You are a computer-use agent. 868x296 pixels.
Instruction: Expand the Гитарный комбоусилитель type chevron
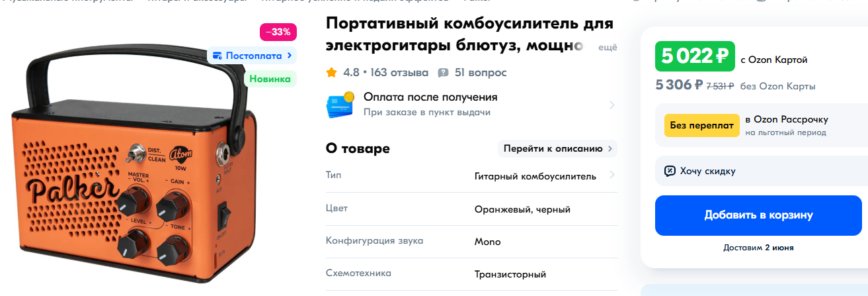point(612,175)
